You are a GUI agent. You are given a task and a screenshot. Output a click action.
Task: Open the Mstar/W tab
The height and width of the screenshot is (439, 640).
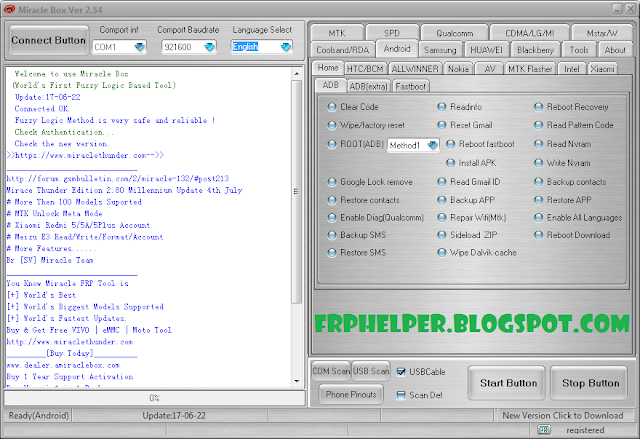(x=602, y=33)
